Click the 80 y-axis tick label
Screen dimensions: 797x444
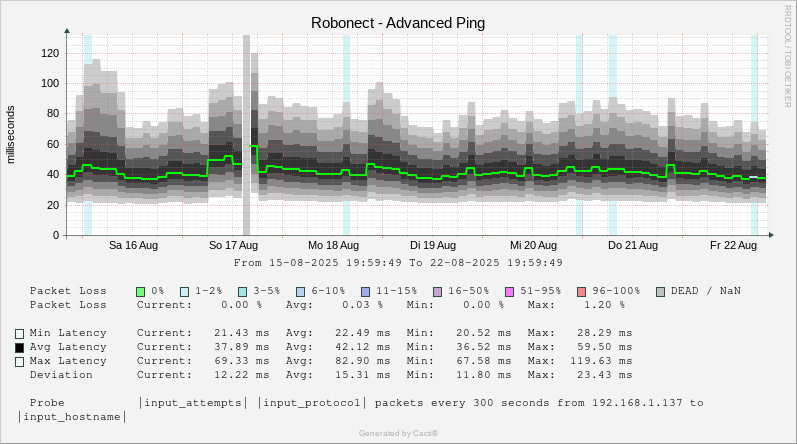(53, 113)
